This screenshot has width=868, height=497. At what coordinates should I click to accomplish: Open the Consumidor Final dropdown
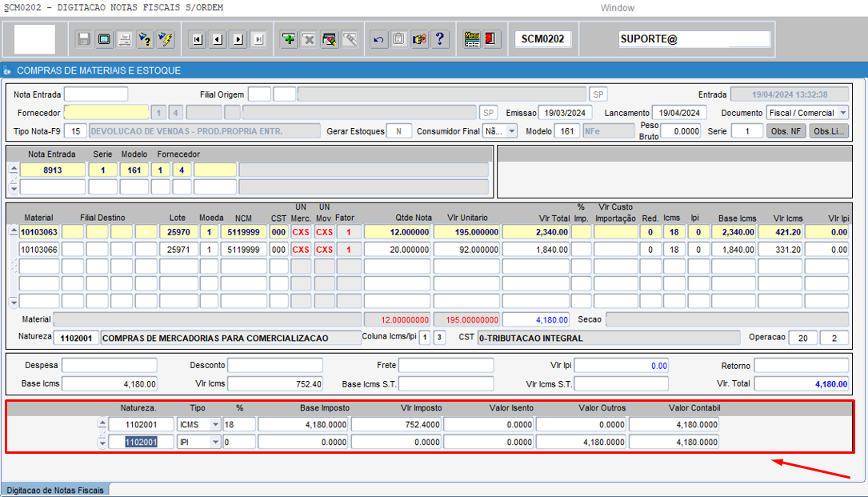point(511,131)
